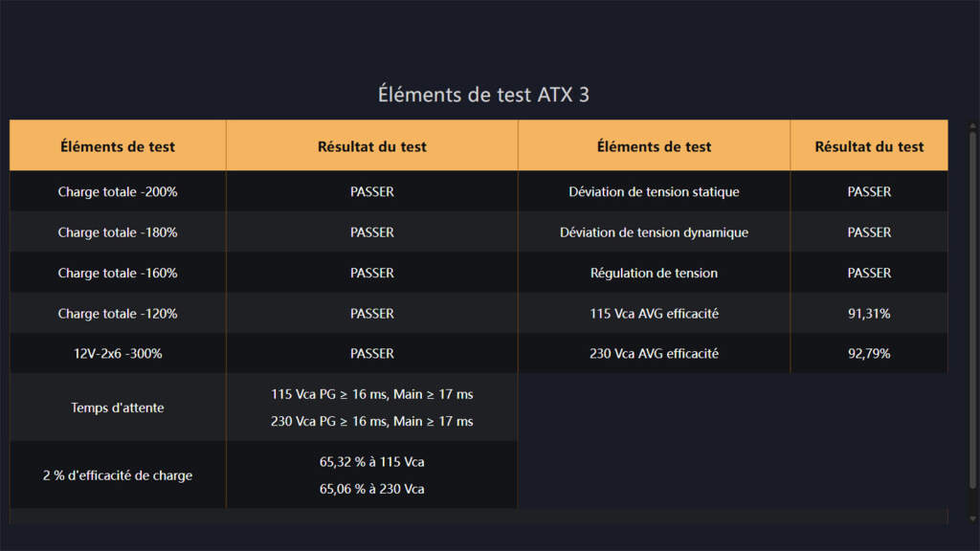Image resolution: width=980 pixels, height=551 pixels.
Task: Click the "Régulation de tension" cell
Action: click(x=654, y=273)
